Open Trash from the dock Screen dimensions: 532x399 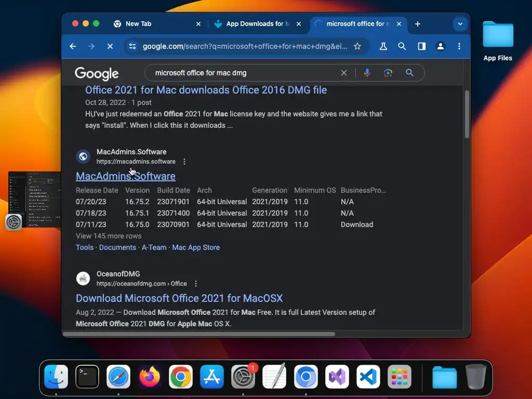tap(476, 377)
